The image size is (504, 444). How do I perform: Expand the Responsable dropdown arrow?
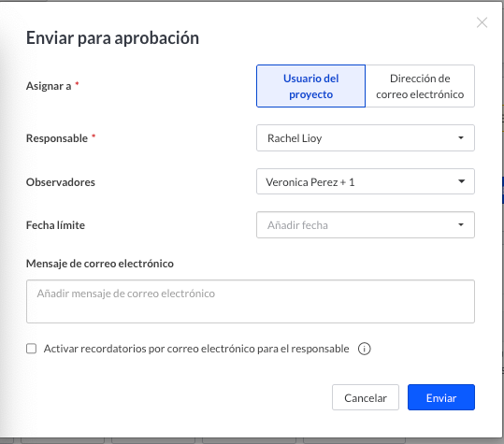pyautogui.click(x=461, y=137)
